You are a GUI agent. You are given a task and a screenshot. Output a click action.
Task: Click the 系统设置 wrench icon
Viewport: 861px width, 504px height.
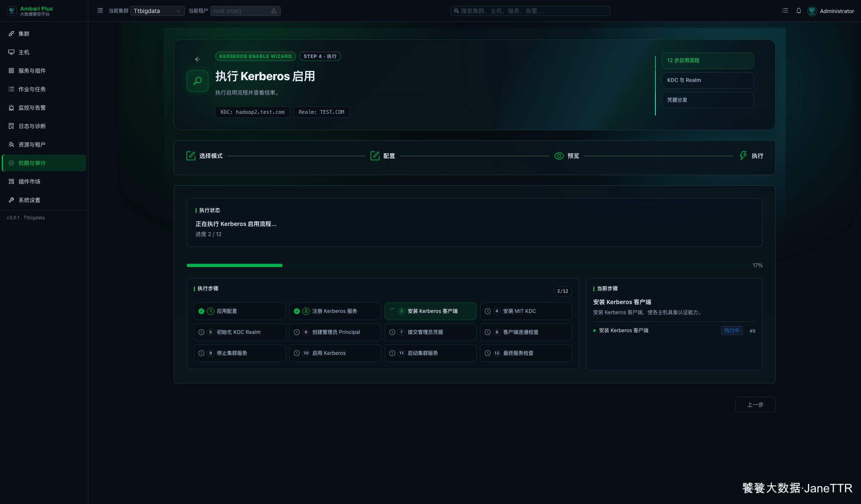point(11,200)
